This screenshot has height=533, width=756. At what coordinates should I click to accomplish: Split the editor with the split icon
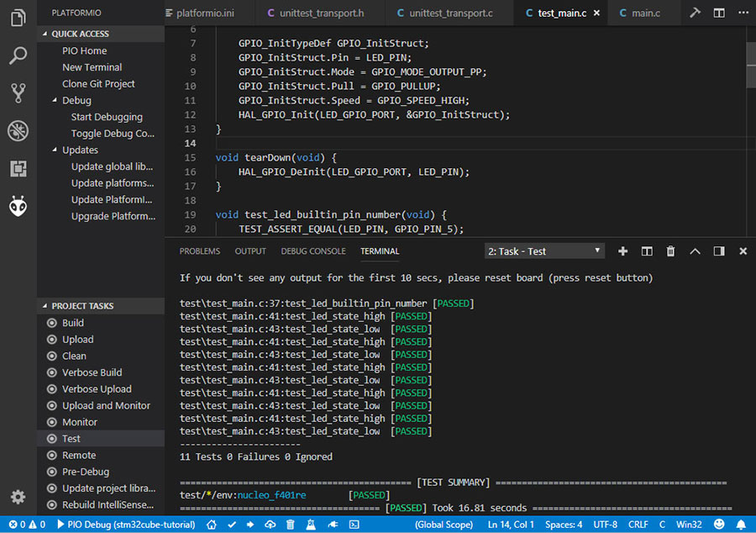(x=719, y=13)
